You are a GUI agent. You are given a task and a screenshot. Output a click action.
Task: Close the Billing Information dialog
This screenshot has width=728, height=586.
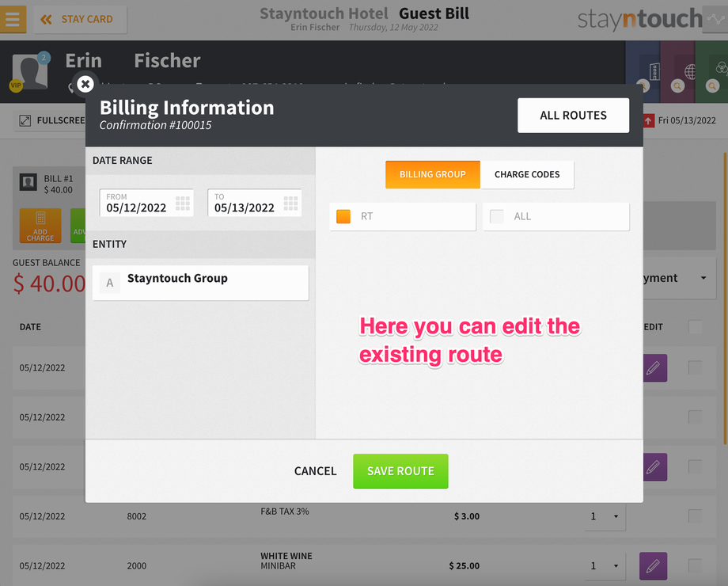tap(85, 84)
